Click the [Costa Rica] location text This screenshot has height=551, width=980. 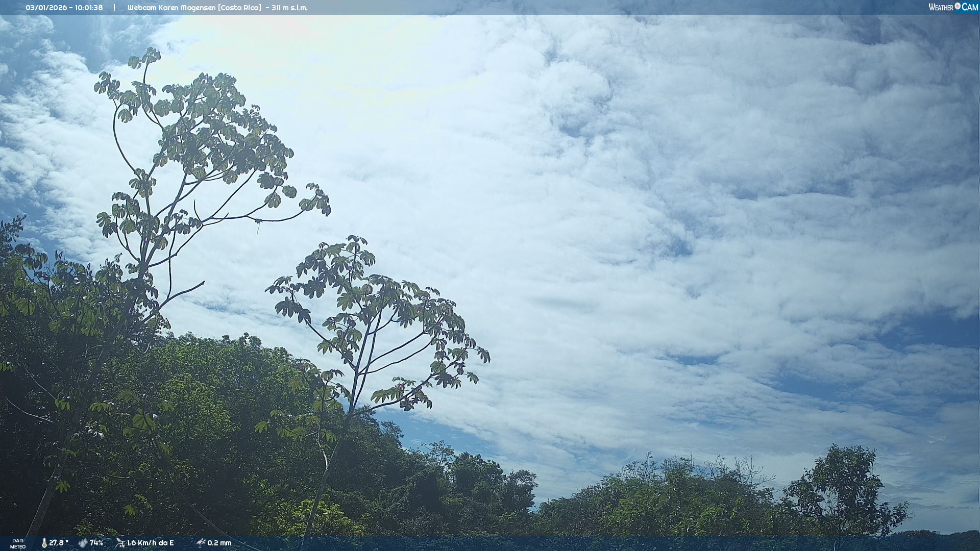pos(239,8)
